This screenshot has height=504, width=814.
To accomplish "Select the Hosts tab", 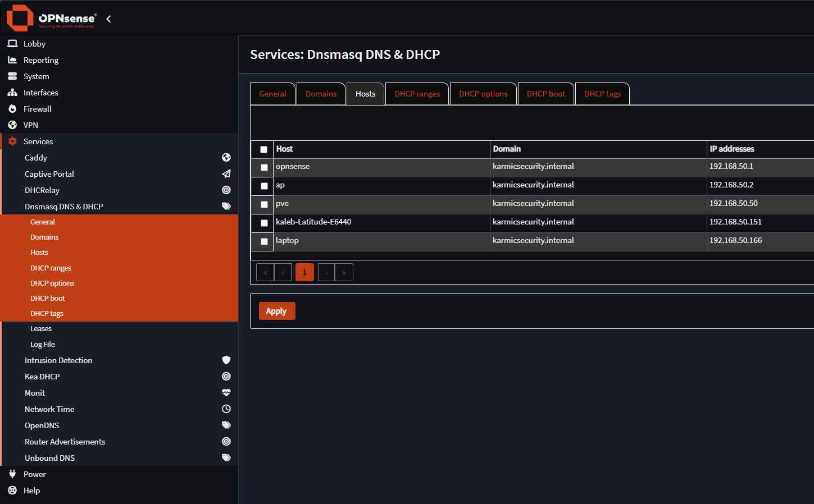I will coord(365,94).
